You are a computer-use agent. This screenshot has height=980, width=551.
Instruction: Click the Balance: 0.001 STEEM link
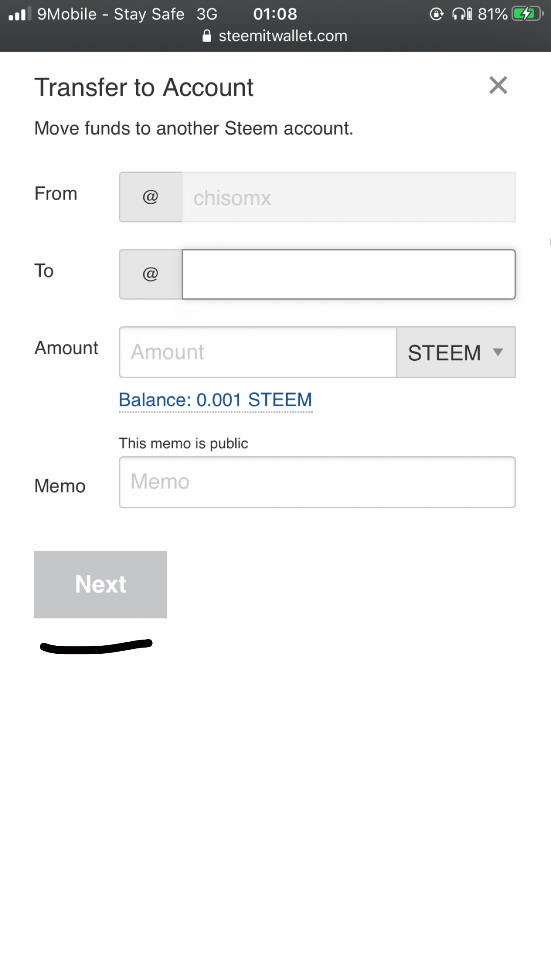pos(216,400)
